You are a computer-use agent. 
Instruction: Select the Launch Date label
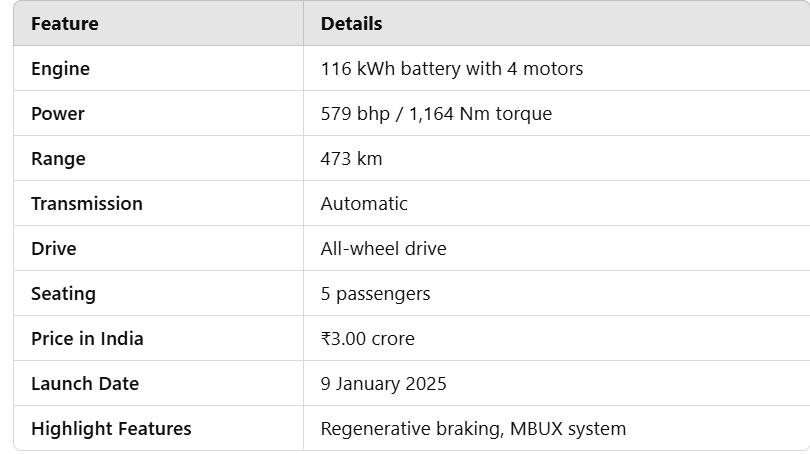coord(85,384)
